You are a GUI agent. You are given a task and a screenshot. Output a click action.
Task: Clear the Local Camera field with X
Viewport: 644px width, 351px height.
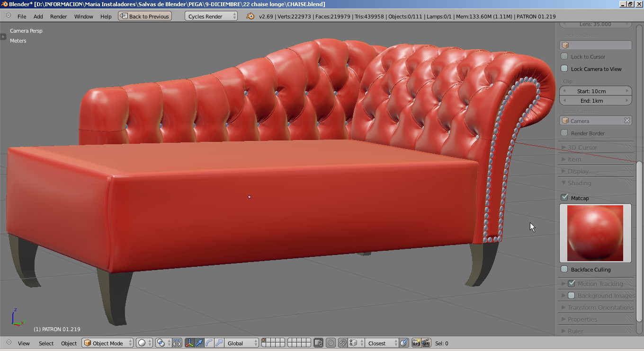pyautogui.click(x=627, y=121)
